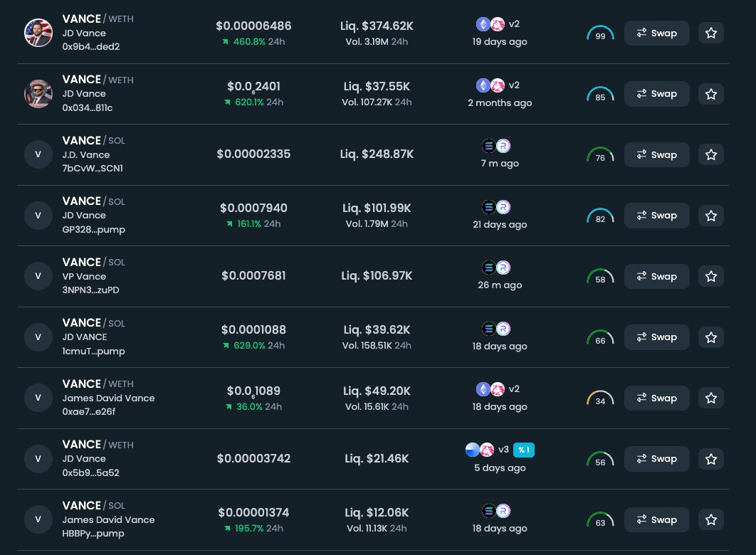Click score gauge showing 34
The height and width of the screenshot is (555, 756).
coord(600,398)
